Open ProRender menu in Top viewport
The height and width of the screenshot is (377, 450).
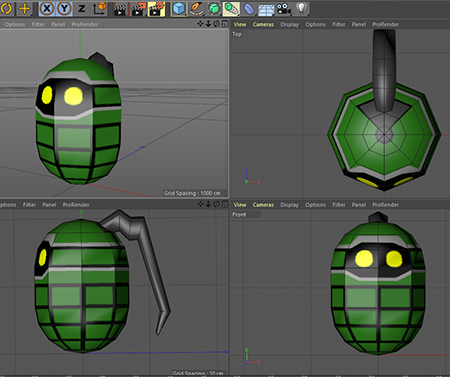[x=385, y=24]
